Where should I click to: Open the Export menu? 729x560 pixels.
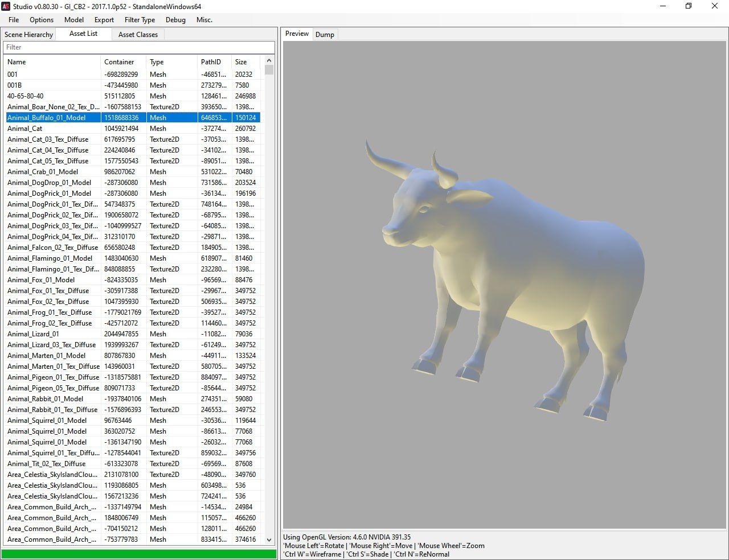[104, 20]
